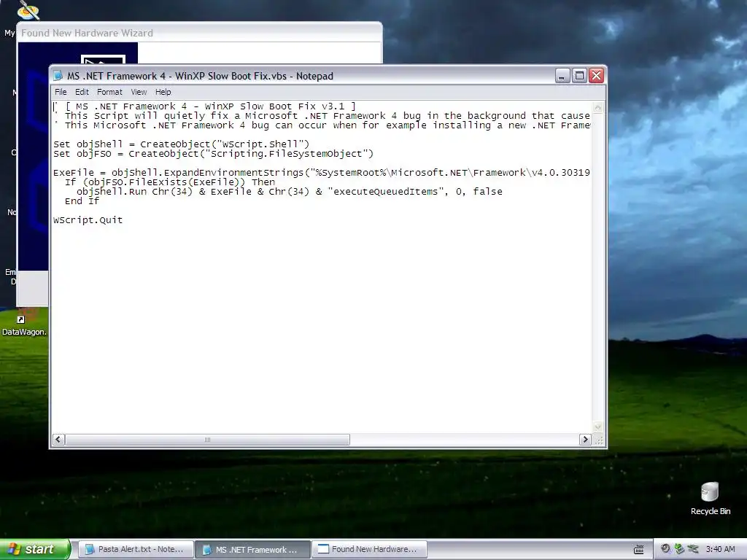Open the Edit menu in Notepad
The width and height of the screenshot is (747, 560).
82,92
